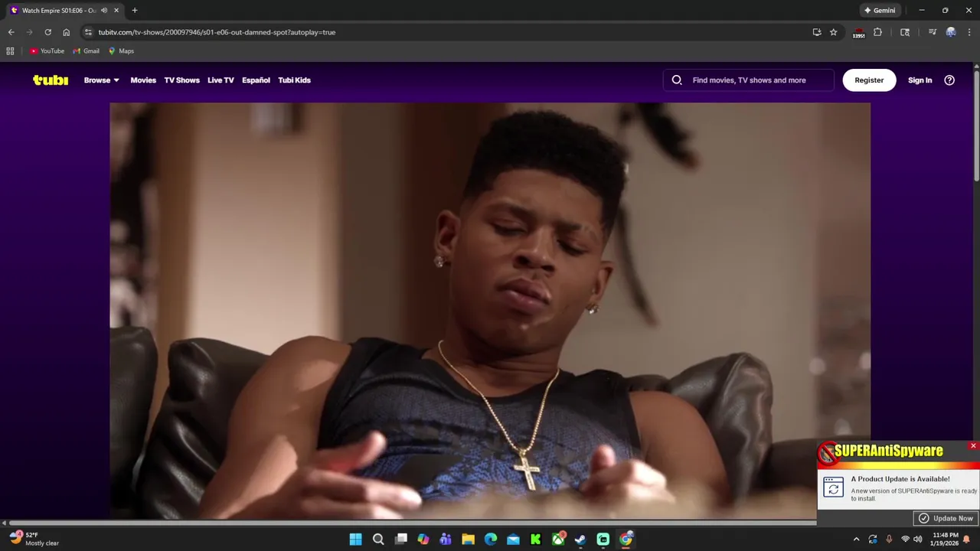The height and width of the screenshot is (551, 980).
Task: Open the Windows Start menu
Action: [355, 540]
